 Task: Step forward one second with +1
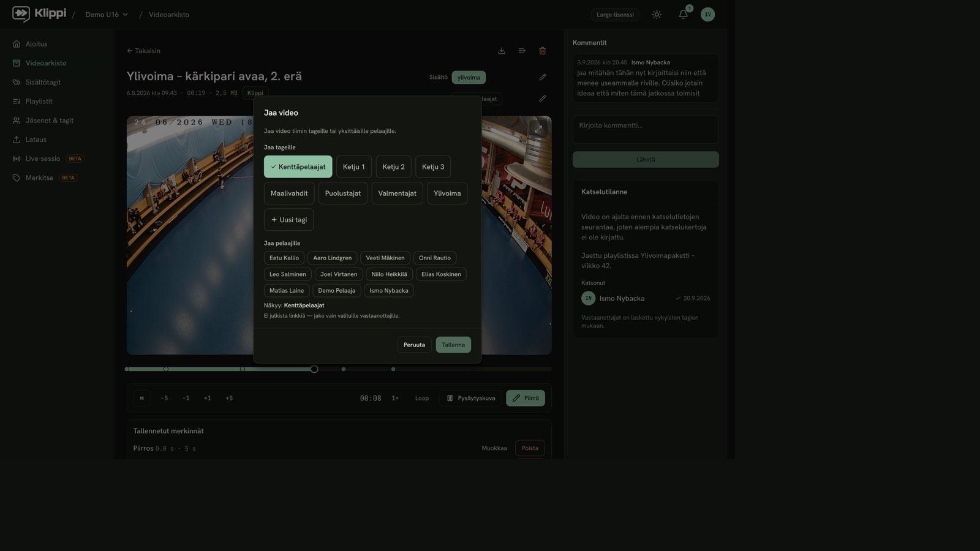pos(208,398)
